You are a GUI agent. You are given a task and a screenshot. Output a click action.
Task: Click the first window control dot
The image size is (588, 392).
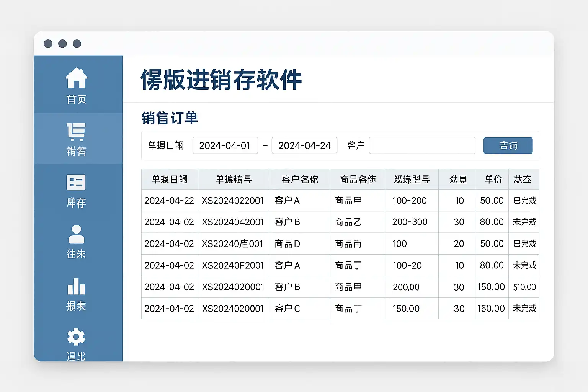pyautogui.click(x=48, y=44)
